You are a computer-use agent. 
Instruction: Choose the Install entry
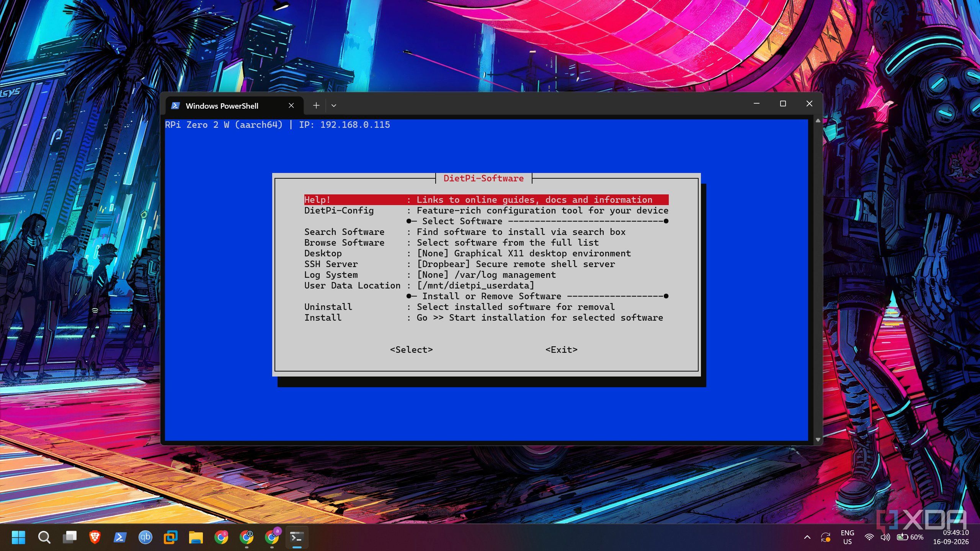(x=486, y=318)
